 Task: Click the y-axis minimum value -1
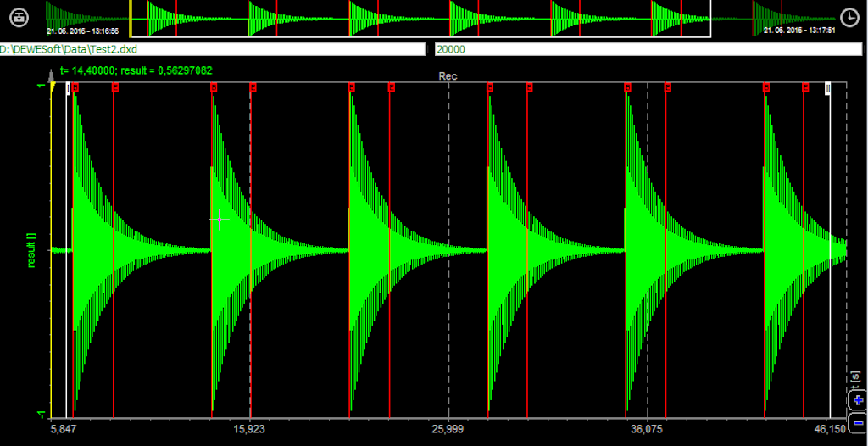[40, 415]
